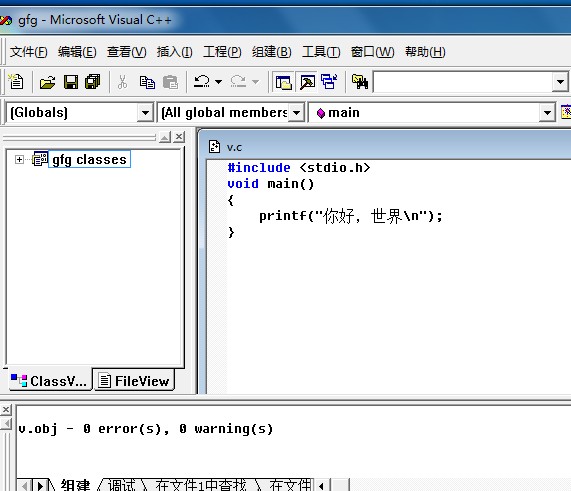Image resolution: width=571 pixels, height=491 pixels.
Task: Expand the gfg classes tree node
Action: 19,159
